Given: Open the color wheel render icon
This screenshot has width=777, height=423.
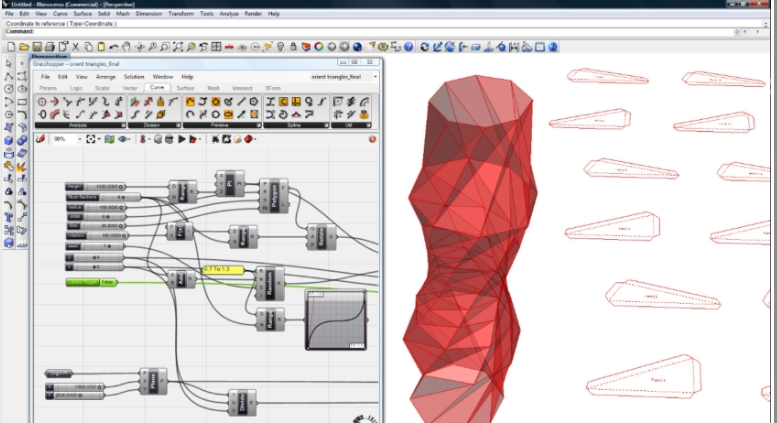Looking at the screenshot, I should click(318, 47).
